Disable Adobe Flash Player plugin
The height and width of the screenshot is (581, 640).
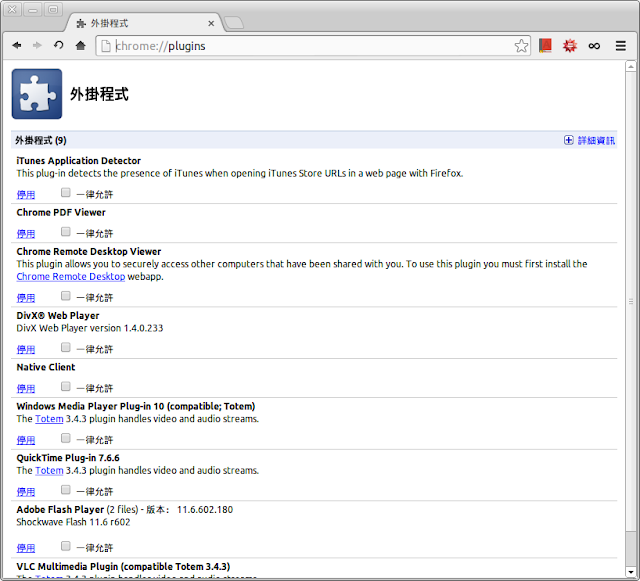pyautogui.click(x=26, y=548)
